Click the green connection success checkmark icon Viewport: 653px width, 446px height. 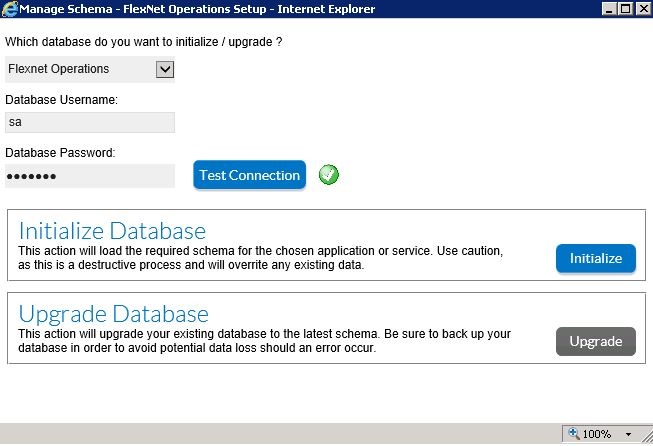coord(329,174)
